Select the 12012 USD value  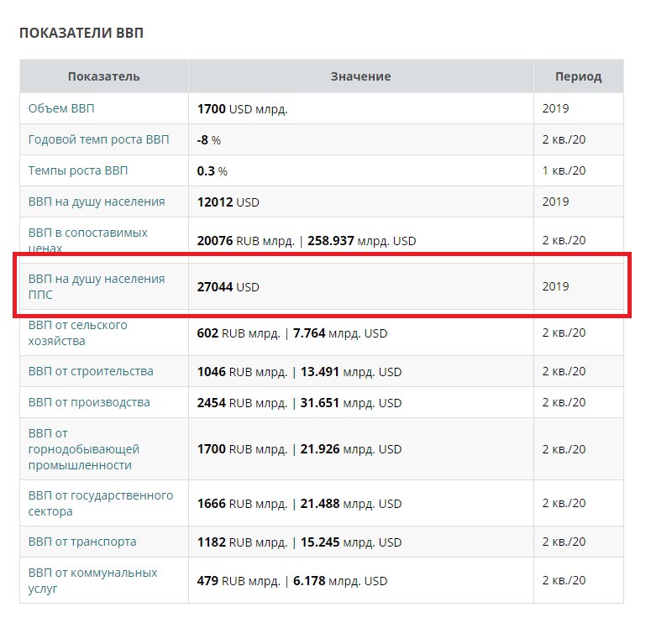click(x=228, y=202)
